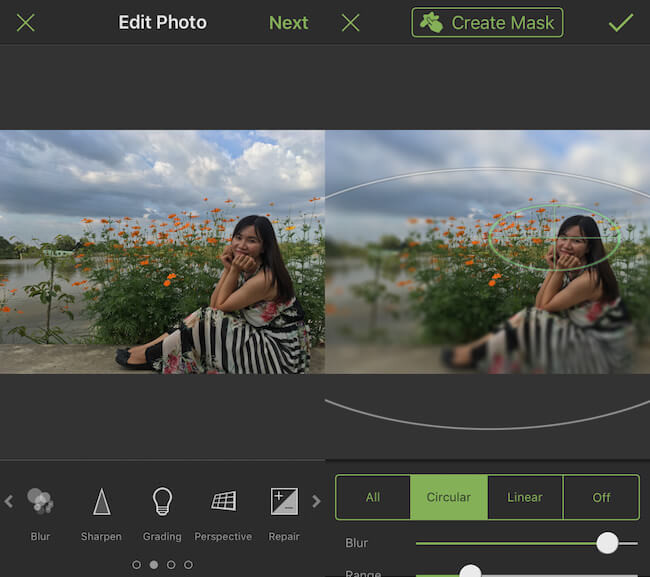This screenshot has height=577, width=650.
Task: Confirm blur with the checkmark icon
Action: point(621,22)
